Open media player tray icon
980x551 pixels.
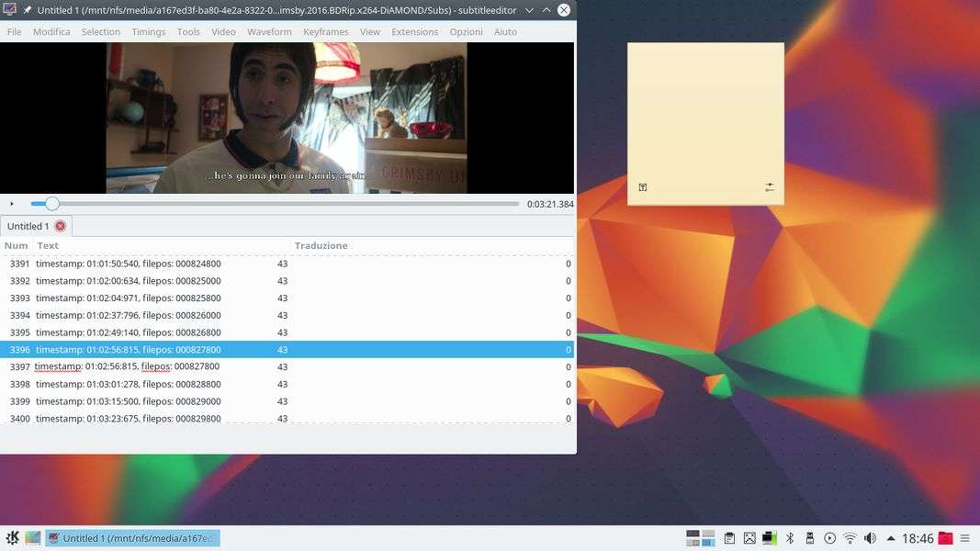pyautogui.click(x=830, y=538)
